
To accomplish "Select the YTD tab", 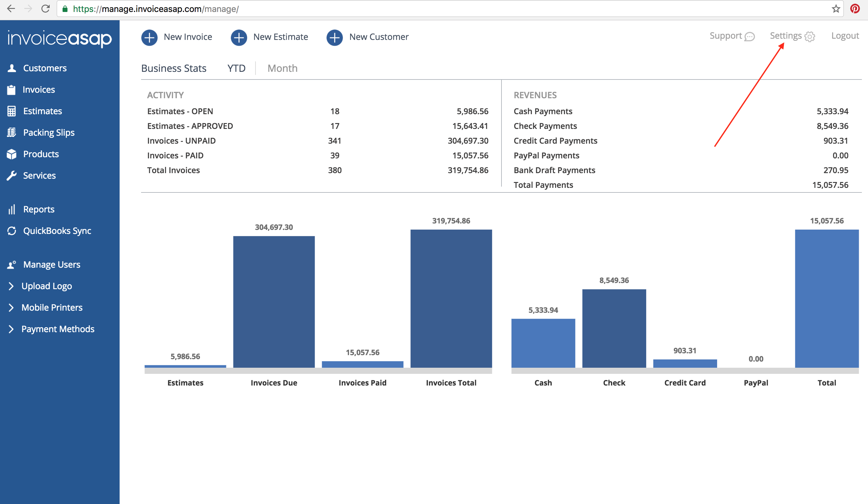I will point(236,68).
